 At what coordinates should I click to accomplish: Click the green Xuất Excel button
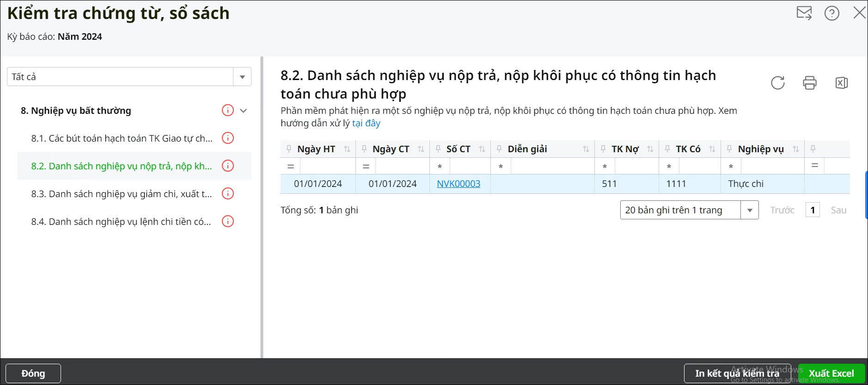coord(831,373)
